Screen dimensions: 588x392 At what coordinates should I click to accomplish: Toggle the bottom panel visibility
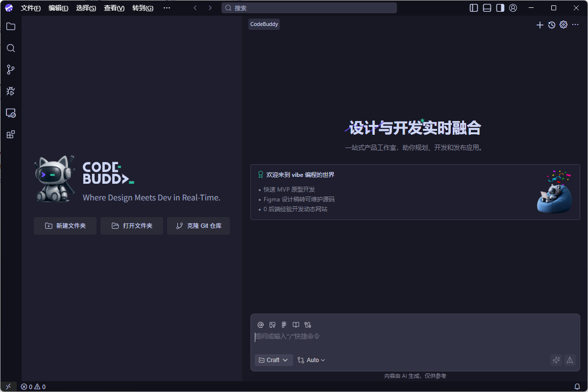click(487, 8)
